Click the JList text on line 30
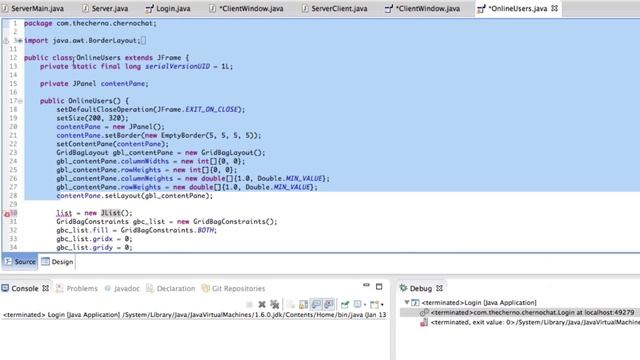This screenshot has width=640, height=360. pyautogui.click(x=111, y=213)
